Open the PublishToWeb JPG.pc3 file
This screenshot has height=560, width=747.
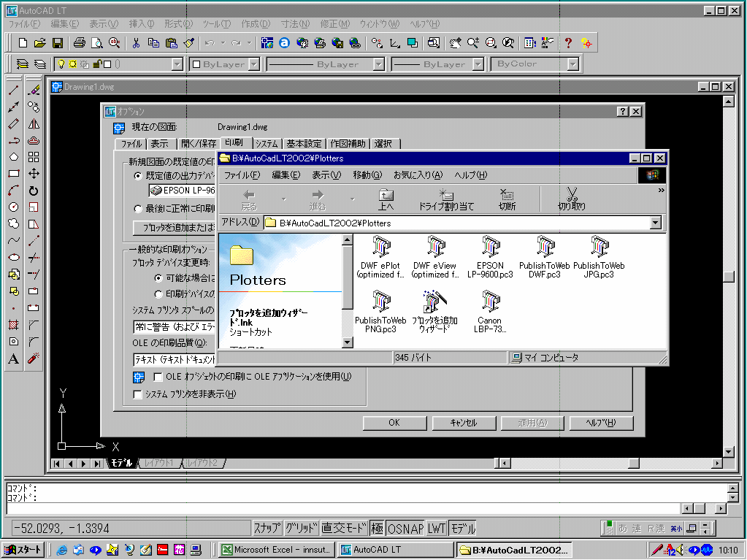[599, 257]
